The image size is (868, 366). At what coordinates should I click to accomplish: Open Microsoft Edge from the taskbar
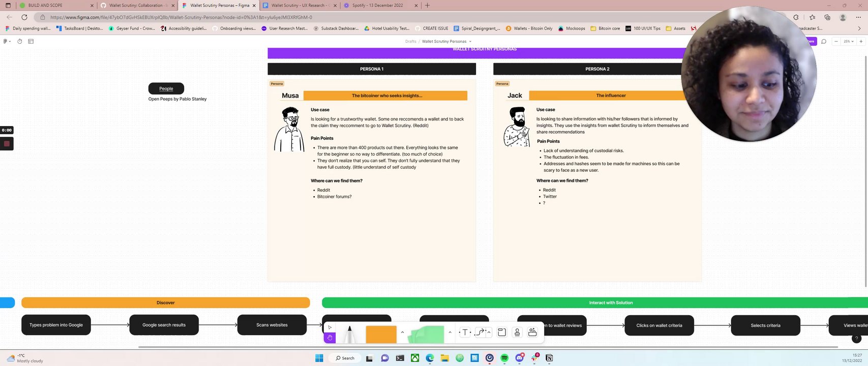coord(430,358)
